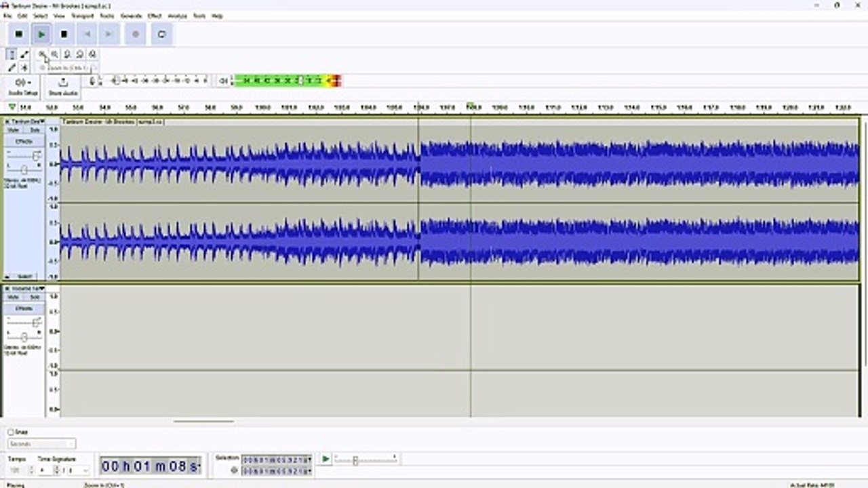This screenshot has width=868, height=488.
Task: Click the Zoom Out magnifier icon
Action: (54, 54)
